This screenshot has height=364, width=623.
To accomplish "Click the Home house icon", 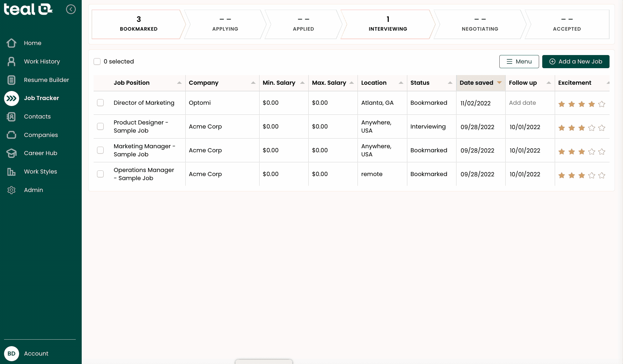I will point(12,43).
